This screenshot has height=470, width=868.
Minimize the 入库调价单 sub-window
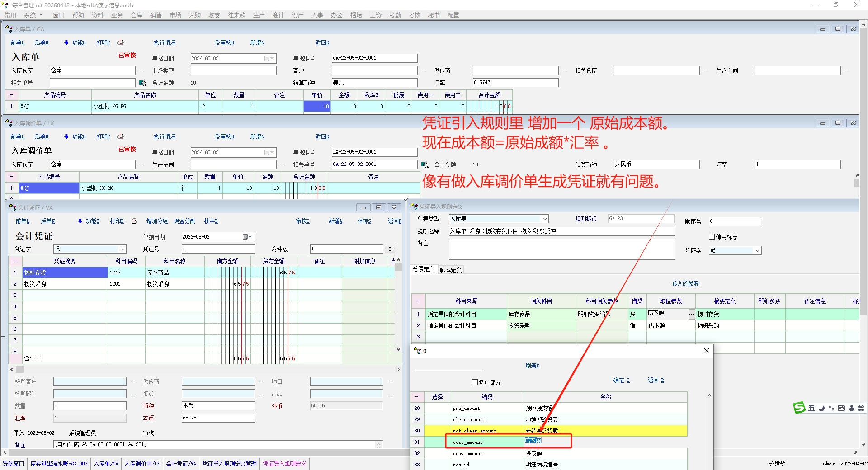pyautogui.click(x=822, y=123)
